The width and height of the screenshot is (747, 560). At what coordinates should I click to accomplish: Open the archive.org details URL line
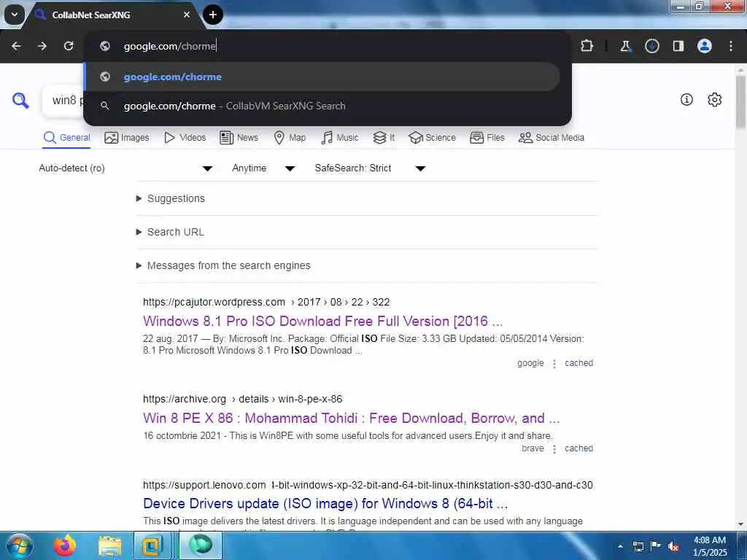[242, 399]
